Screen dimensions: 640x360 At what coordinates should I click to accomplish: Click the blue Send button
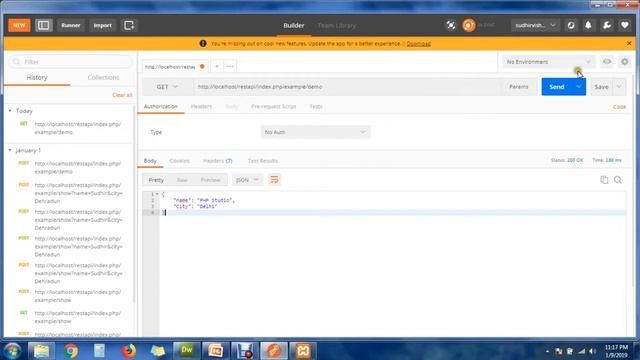click(x=556, y=87)
